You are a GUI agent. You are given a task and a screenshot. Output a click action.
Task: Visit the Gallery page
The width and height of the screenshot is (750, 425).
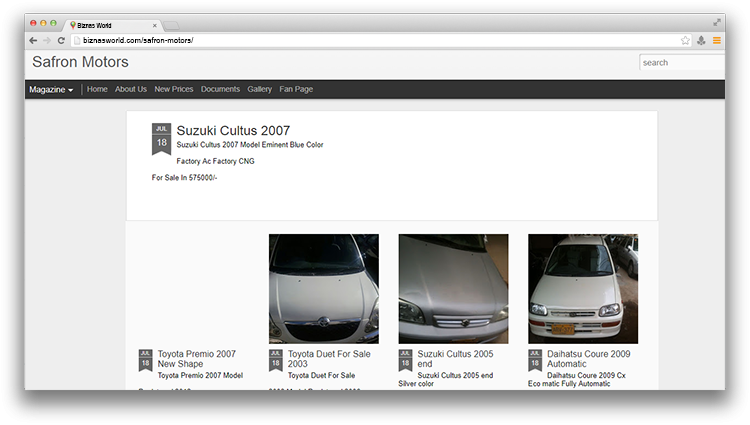coord(260,90)
